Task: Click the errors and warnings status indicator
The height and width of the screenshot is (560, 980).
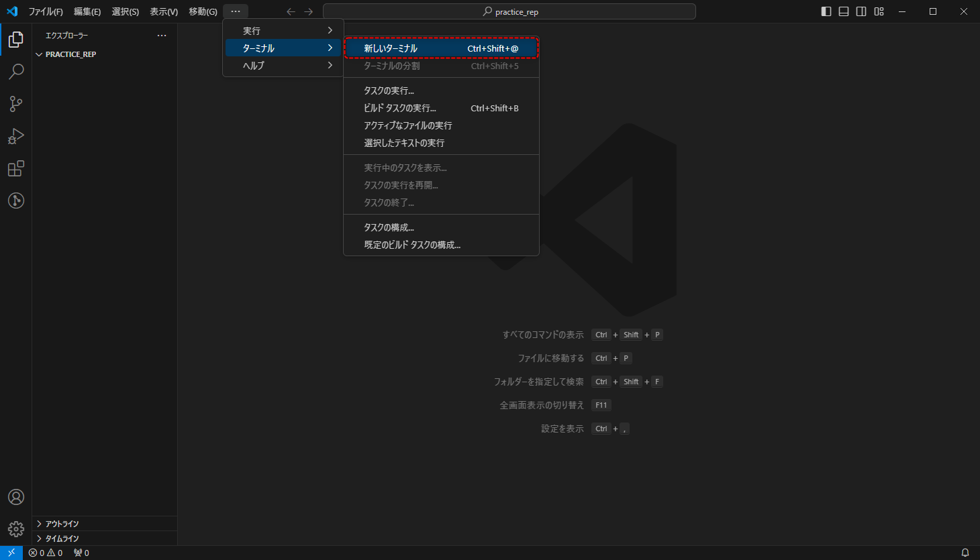Action: click(46, 553)
